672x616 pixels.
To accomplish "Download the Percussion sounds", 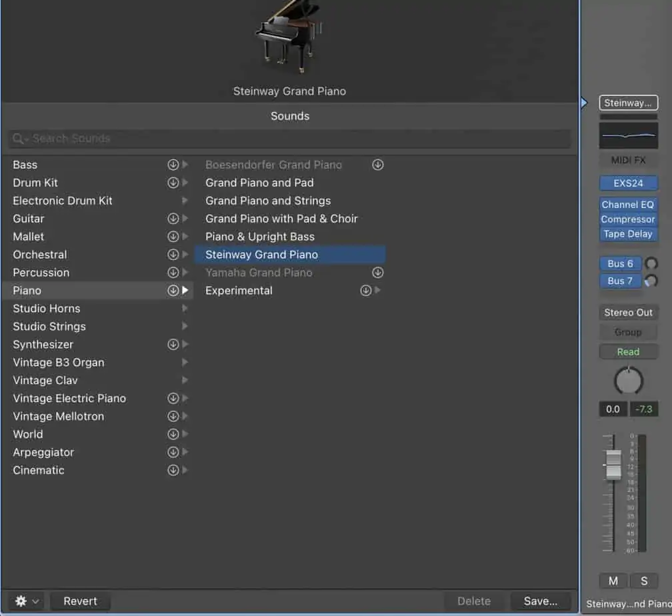I will click(x=173, y=273).
